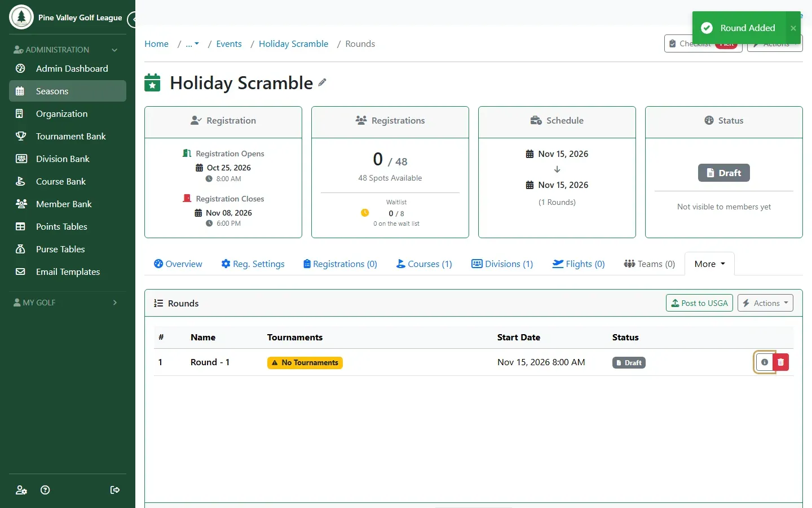
Task: Click the Division Bank icon in sidebar
Action: 21,159
